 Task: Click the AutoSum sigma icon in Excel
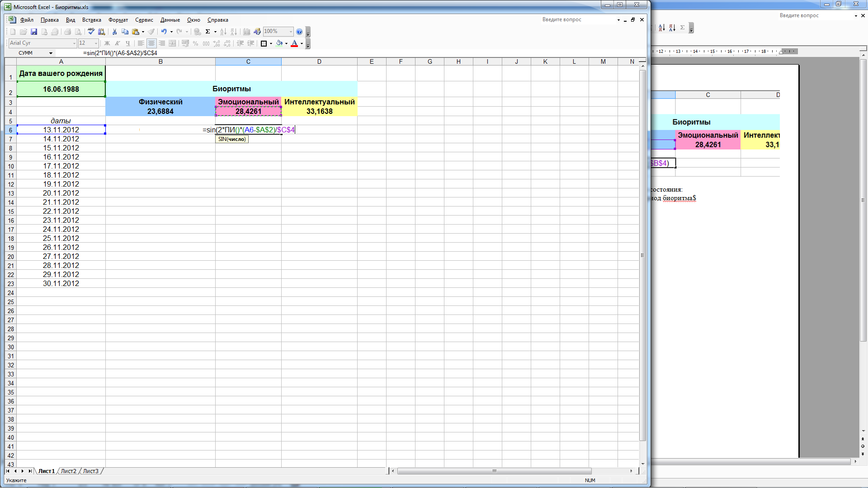pos(208,32)
